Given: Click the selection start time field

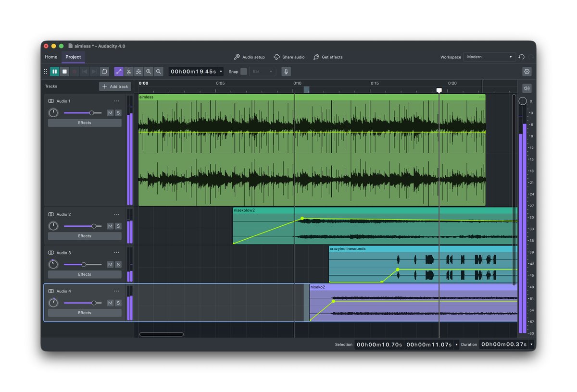Looking at the screenshot, I should coord(379,344).
